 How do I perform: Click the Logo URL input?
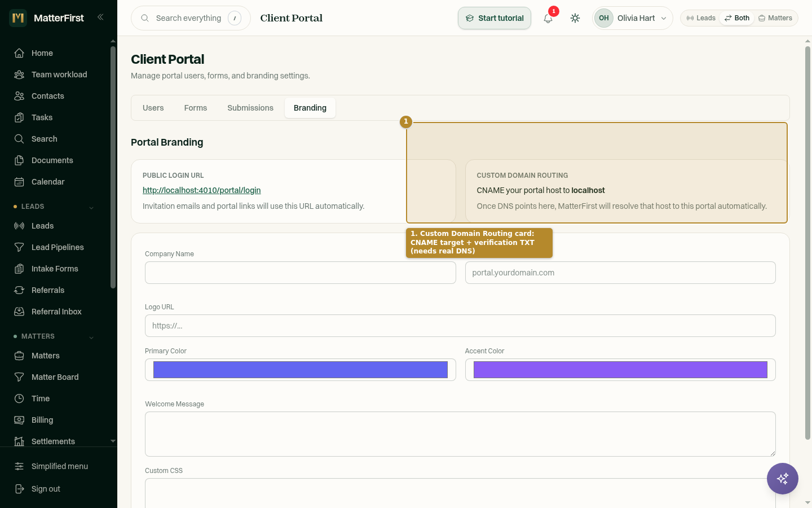[x=460, y=326]
